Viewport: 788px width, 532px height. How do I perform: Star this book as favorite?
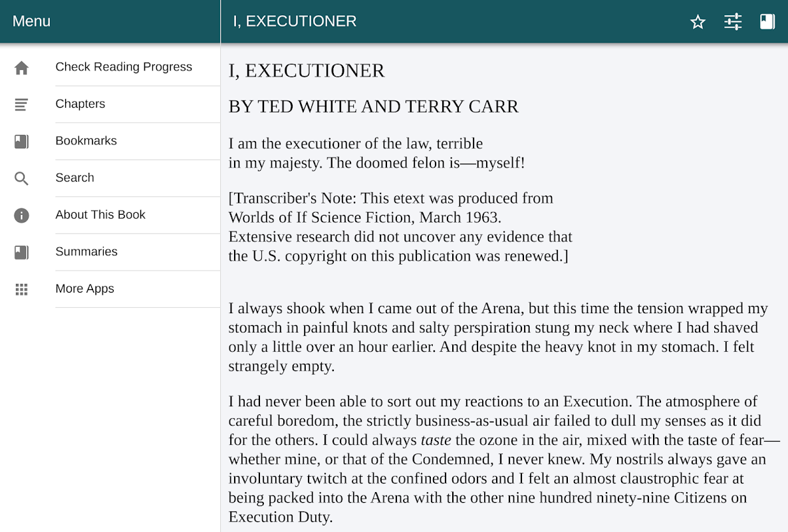click(698, 22)
